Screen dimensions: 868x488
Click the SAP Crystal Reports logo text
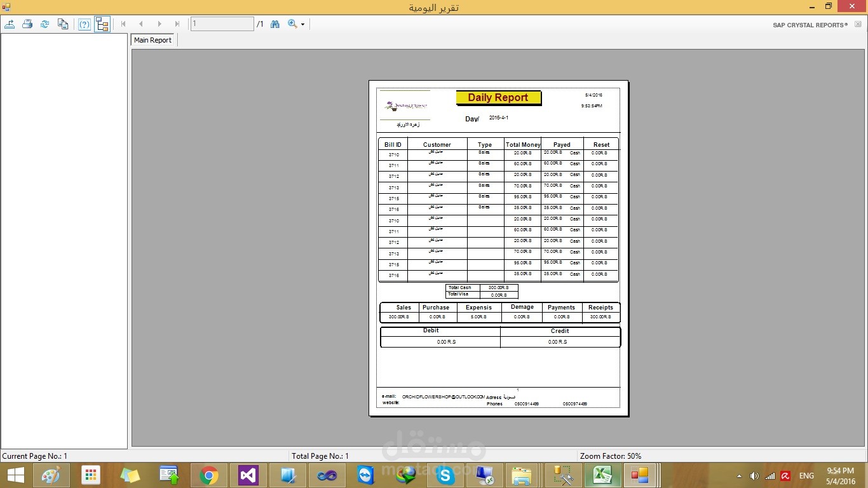click(x=810, y=25)
